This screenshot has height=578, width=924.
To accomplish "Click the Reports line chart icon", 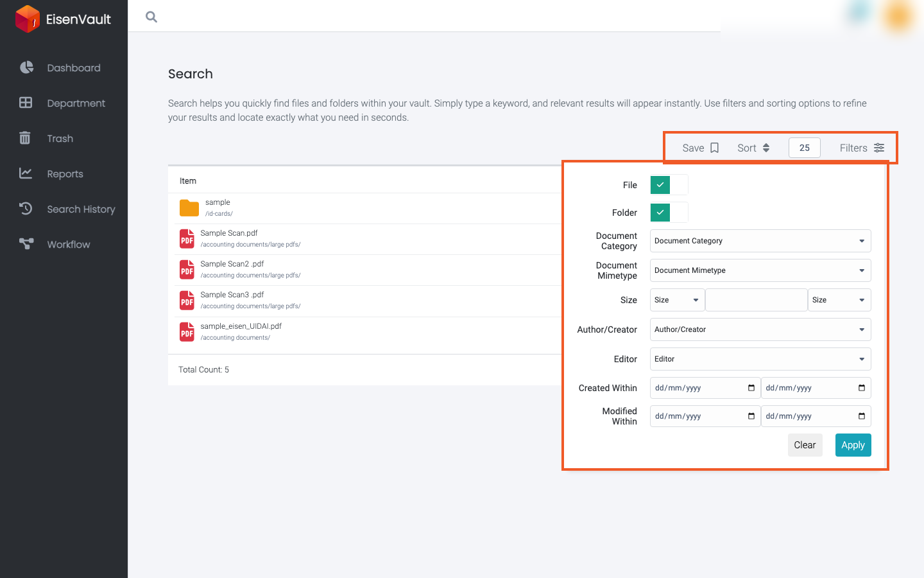I will (x=26, y=173).
